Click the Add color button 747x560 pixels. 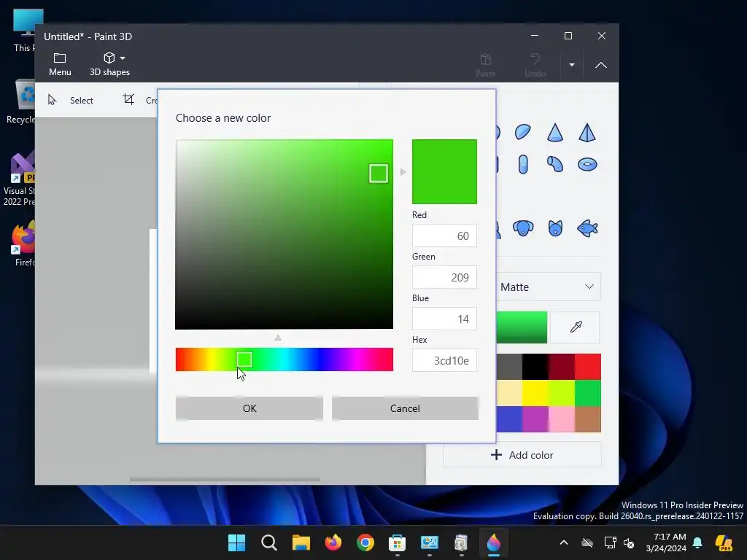point(522,455)
